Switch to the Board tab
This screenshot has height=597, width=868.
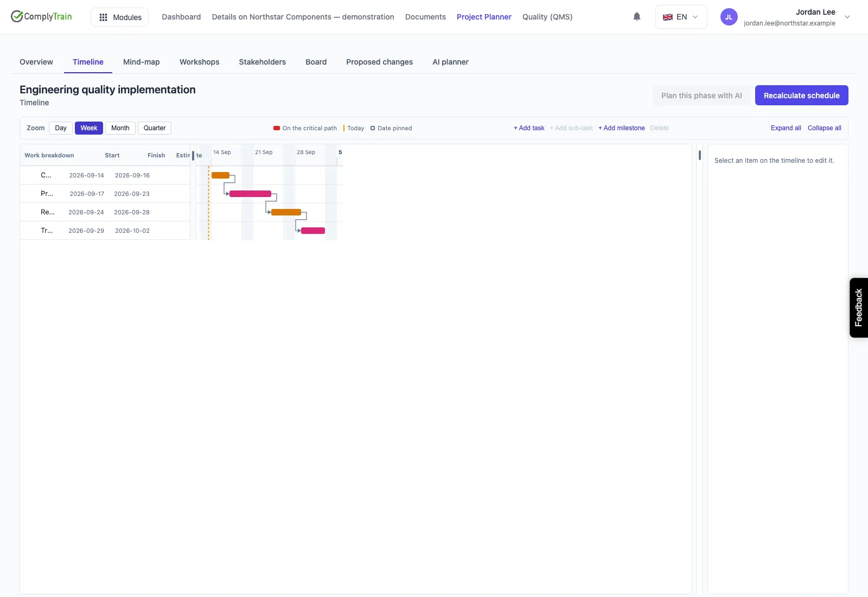pyautogui.click(x=316, y=62)
